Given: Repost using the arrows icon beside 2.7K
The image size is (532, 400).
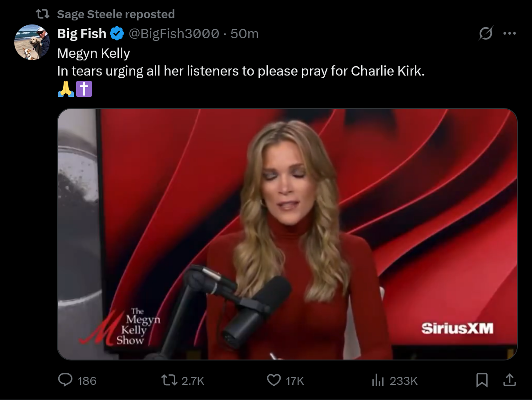Looking at the screenshot, I should [168, 380].
